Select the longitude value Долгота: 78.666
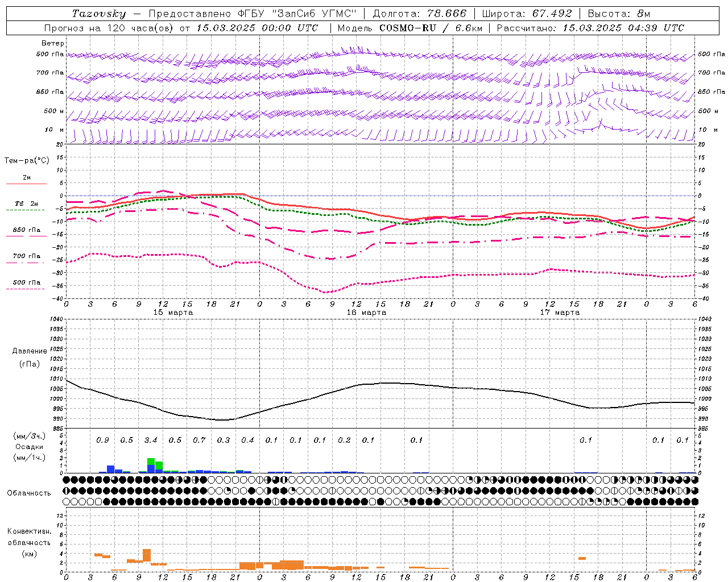 (419, 14)
